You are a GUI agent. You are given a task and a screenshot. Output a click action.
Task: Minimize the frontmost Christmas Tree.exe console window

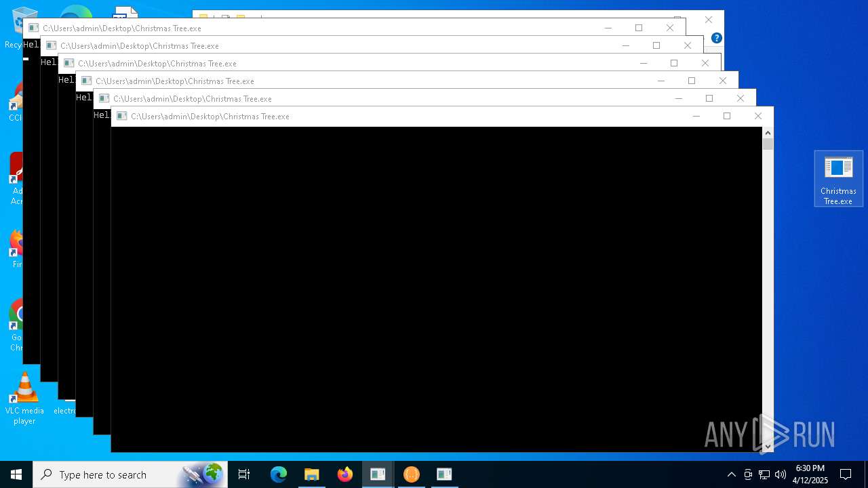696,116
